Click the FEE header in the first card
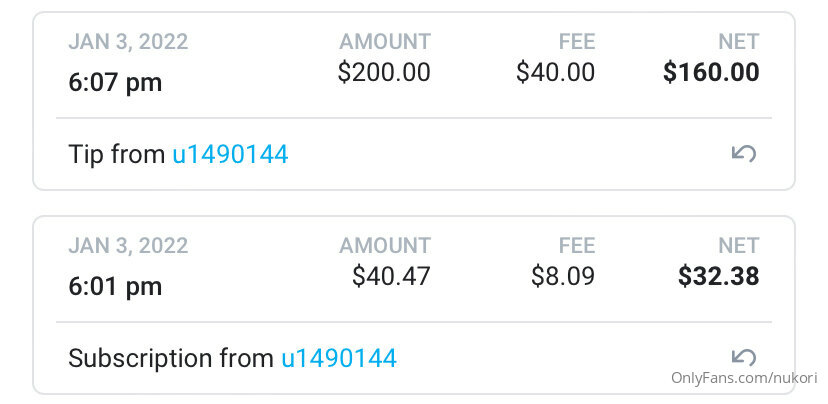 [x=577, y=42]
